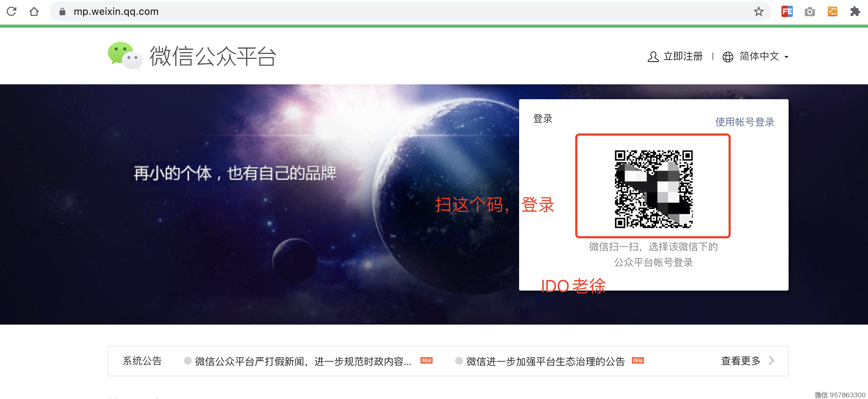Click the user register person icon

click(x=653, y=56)
